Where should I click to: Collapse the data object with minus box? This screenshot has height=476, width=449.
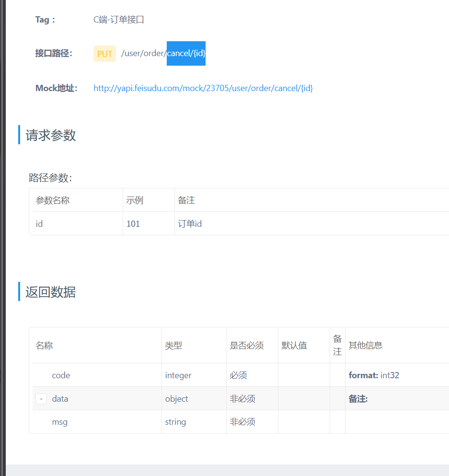click(41, 398)
